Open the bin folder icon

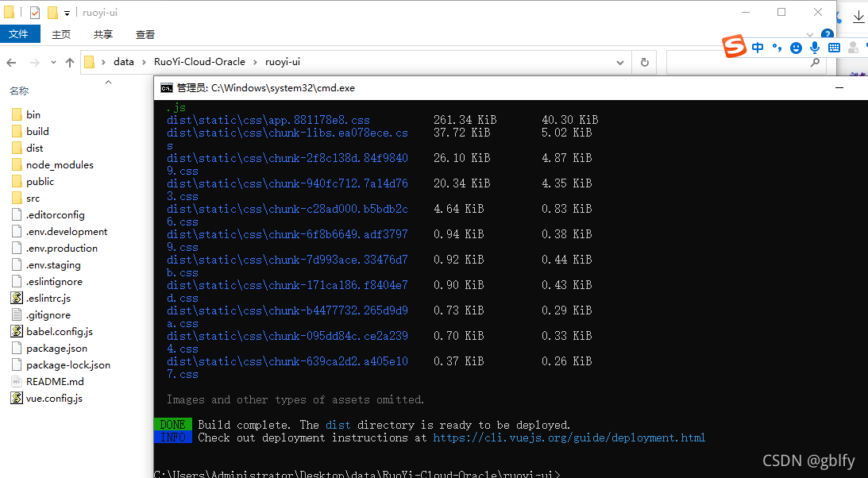coord(17,114)
